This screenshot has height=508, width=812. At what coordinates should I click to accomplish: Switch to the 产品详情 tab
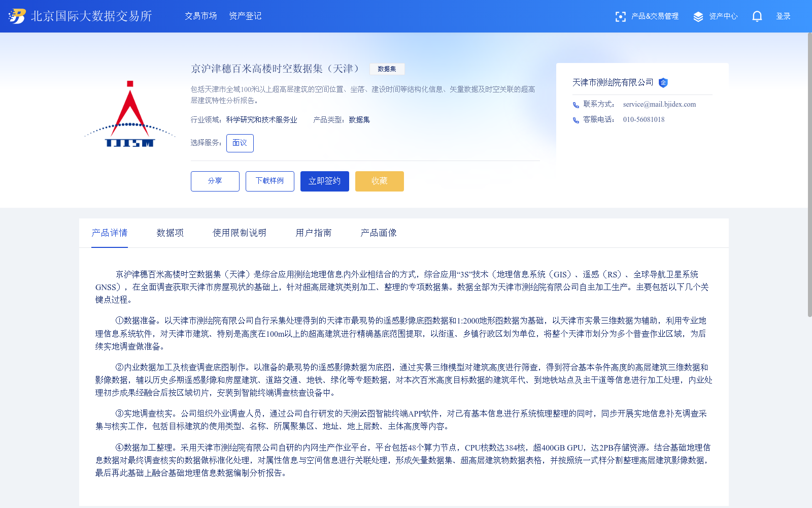(110, 233)
